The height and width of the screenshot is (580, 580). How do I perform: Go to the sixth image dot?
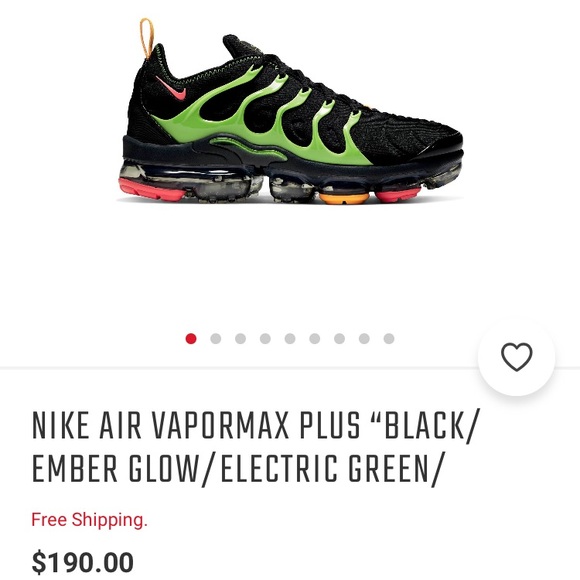click(315, 338)
